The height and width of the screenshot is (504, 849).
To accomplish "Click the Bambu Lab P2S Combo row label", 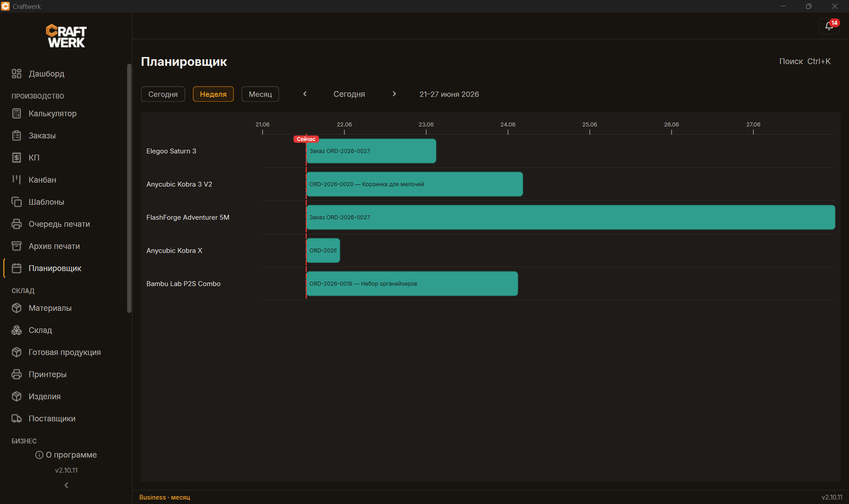I will click(184, 284).
